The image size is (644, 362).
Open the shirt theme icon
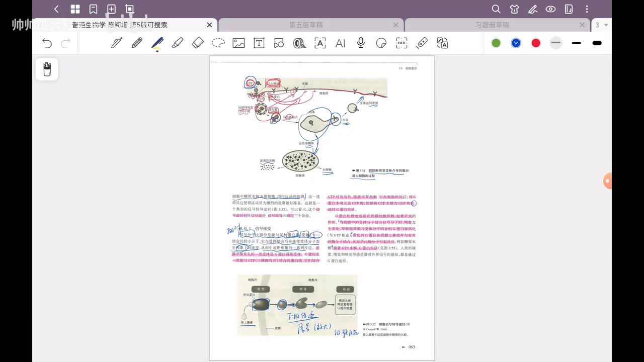click(514, 9)
